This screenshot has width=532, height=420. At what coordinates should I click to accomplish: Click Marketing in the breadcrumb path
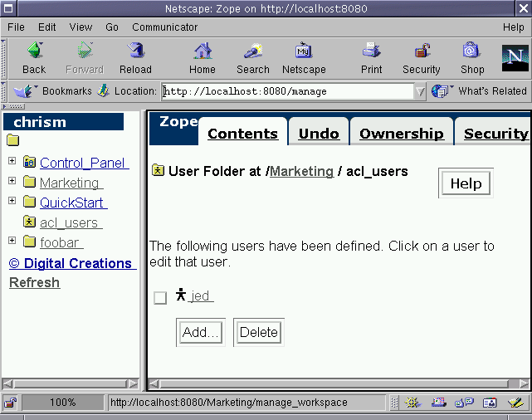[301, 171]
